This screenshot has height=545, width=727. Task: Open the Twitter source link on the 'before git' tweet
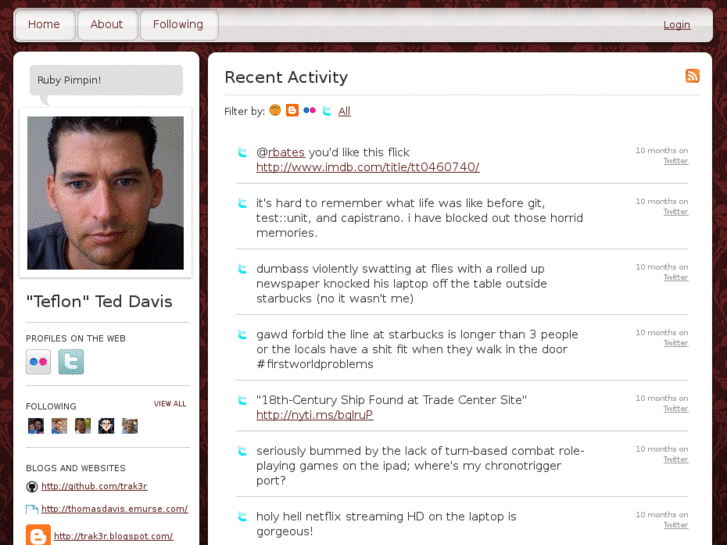[676, 212]
